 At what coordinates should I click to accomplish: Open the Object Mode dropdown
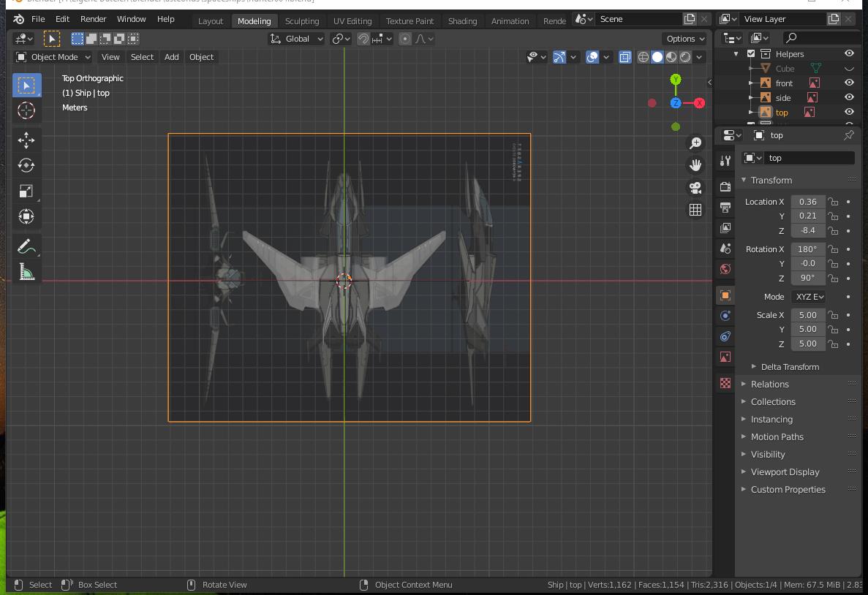53,57
